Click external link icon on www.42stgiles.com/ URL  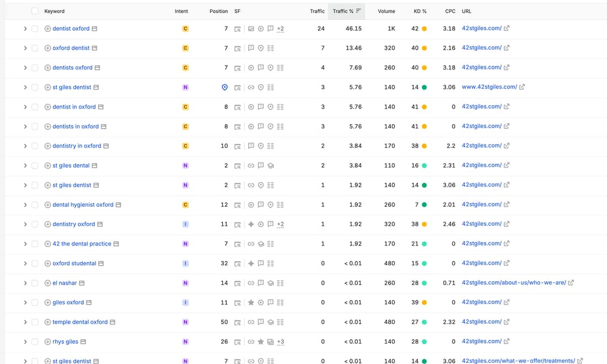pos(522,87)
